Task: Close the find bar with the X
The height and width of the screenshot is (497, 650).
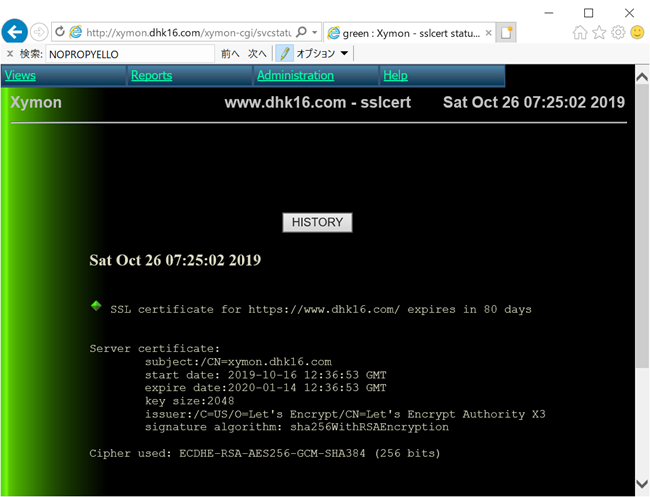Action: coord(10,53)
